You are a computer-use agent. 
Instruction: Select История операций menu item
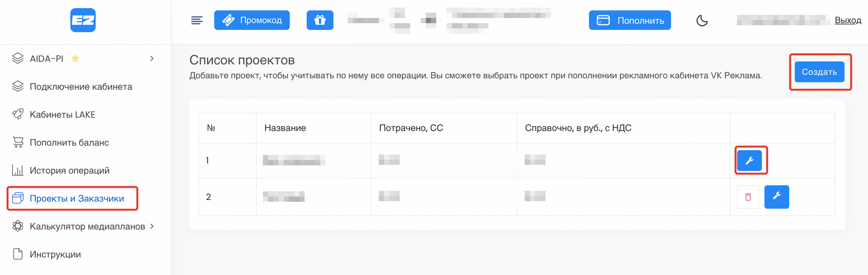tap(69, 170)
